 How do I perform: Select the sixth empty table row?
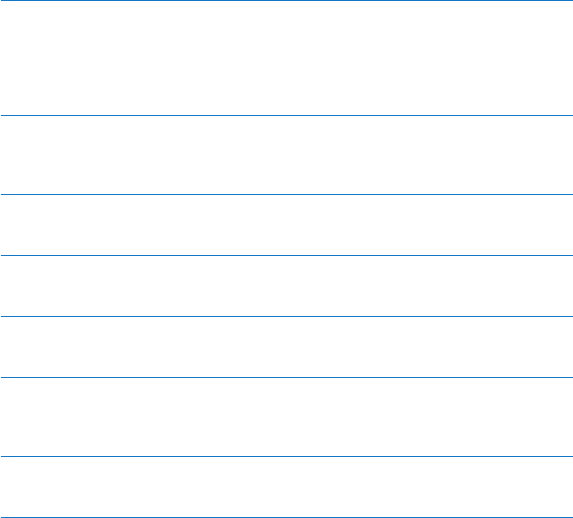click(287, 417)
